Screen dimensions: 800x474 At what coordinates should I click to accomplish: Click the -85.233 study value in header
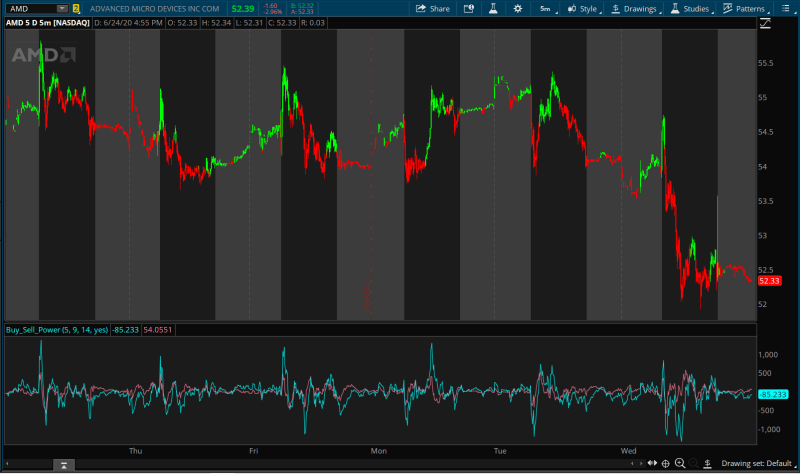click(125, 330)
